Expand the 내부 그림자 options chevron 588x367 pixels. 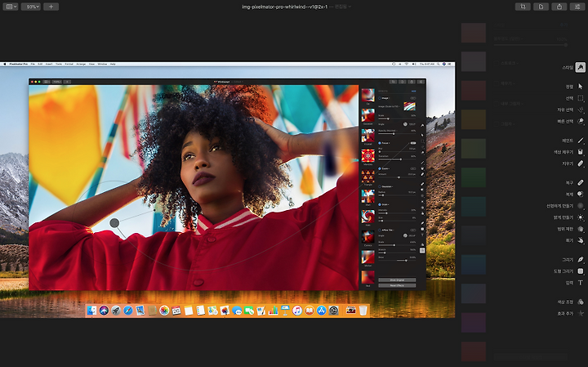pyautogui.click(x=523, y=104)
